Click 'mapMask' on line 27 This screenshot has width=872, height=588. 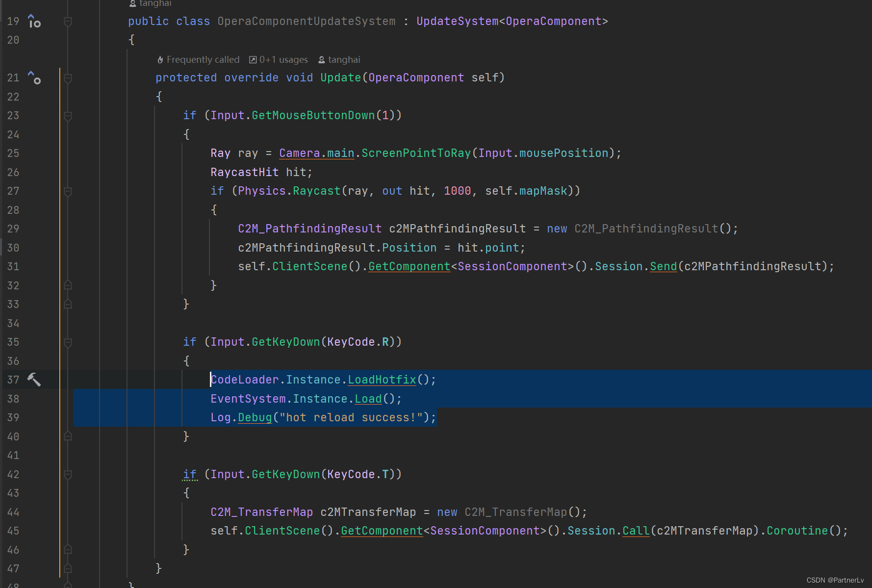(543, 191)
